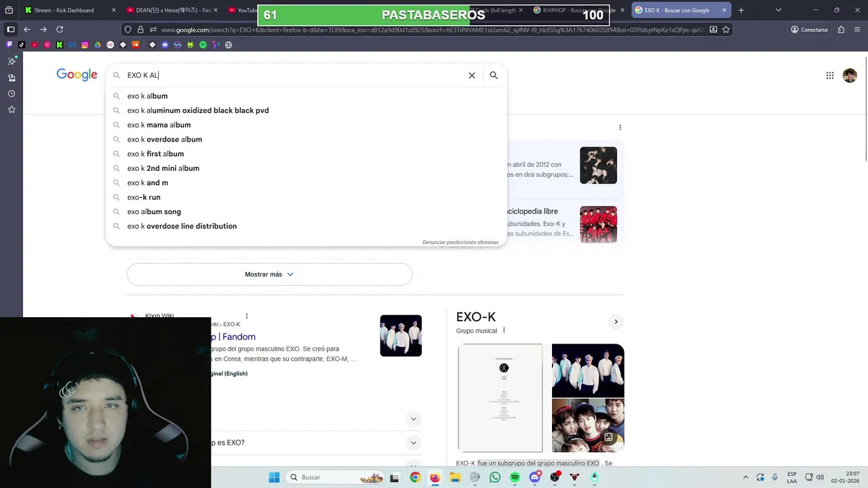
Task: Open the Windows Start menu
Action: [274, 477]
